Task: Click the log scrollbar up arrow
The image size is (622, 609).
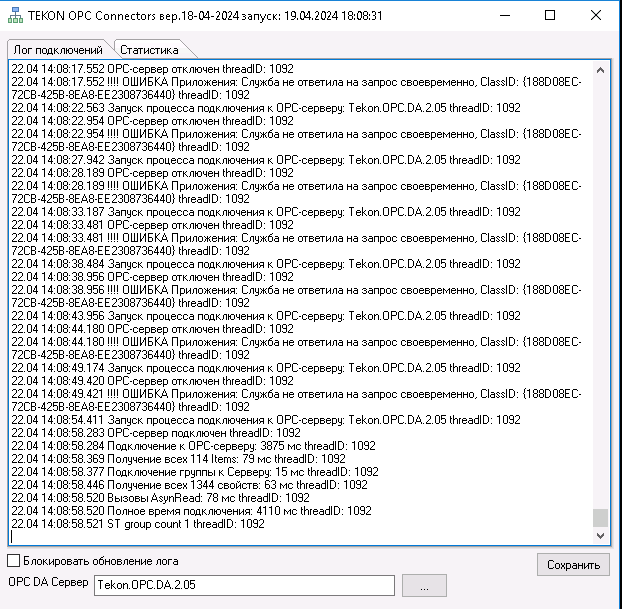Action: click(x=600, y=69)
